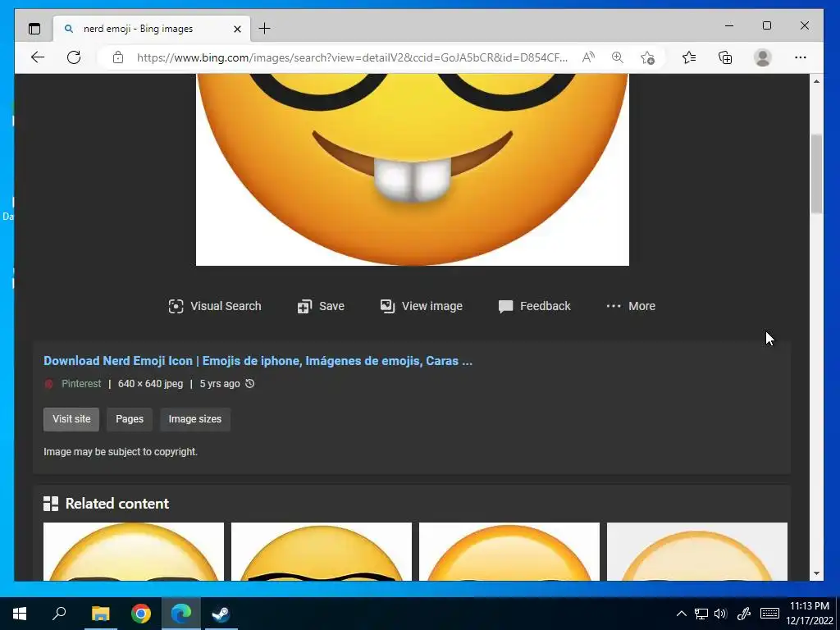Screen dimensions: 840x630
Task: Click the 5 yrs ago text
Action: 220,384
